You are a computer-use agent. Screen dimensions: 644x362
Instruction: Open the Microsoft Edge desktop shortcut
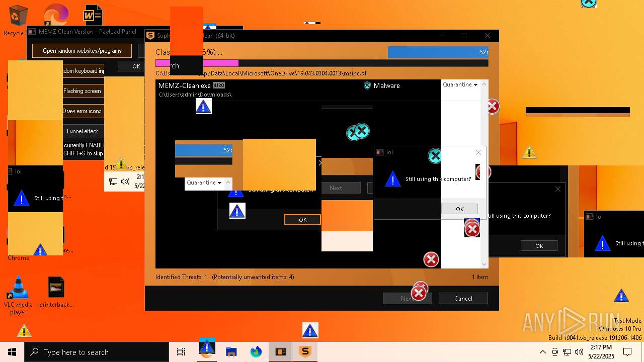55,15
